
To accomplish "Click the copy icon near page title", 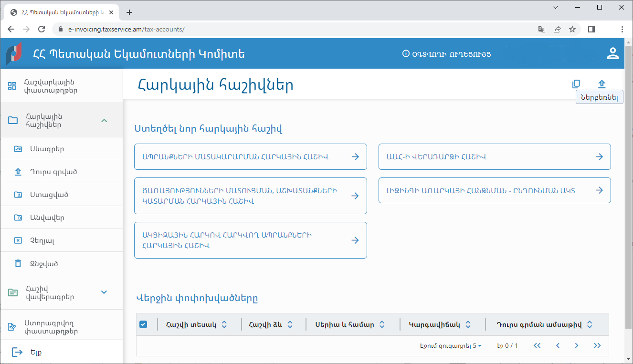I will pyautogui.click(x=576, y=83).
